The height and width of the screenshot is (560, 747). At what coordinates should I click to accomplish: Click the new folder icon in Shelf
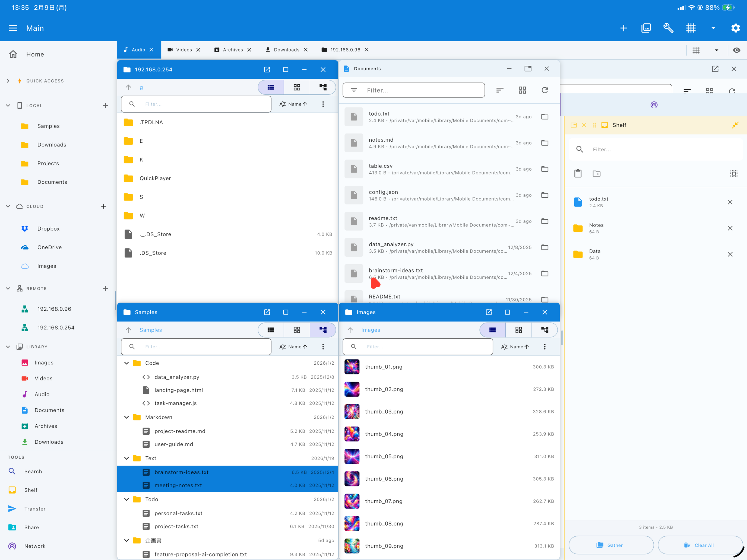(596, 173)
